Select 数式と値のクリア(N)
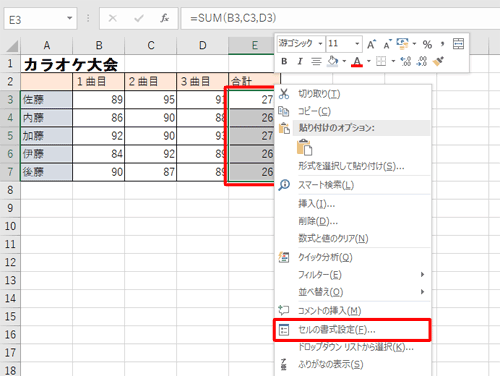This screenshot has width=500, height=376. [333, 238]
